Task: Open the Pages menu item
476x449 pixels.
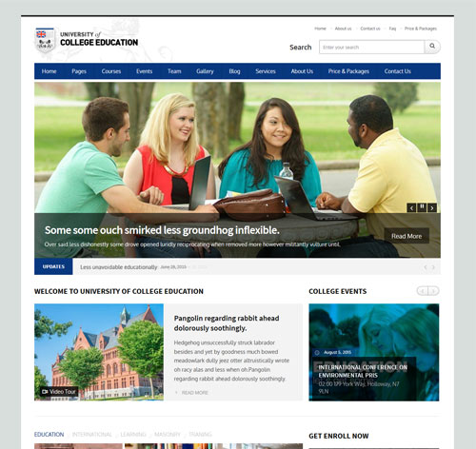Action: coord(79,71)
